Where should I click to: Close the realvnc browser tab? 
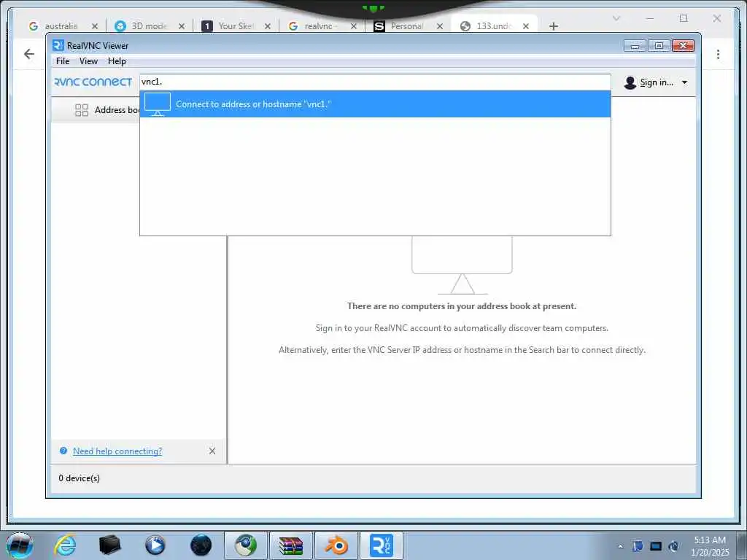(354, 26)
